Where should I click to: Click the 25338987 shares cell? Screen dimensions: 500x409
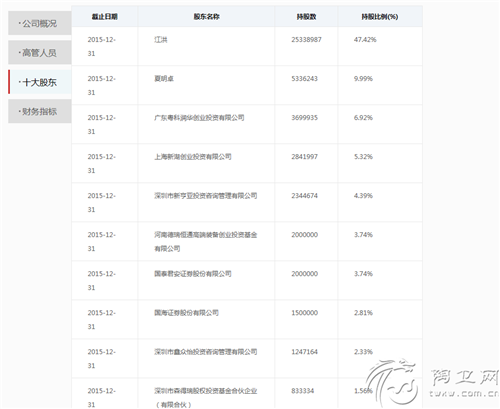(x=306, y=40)
